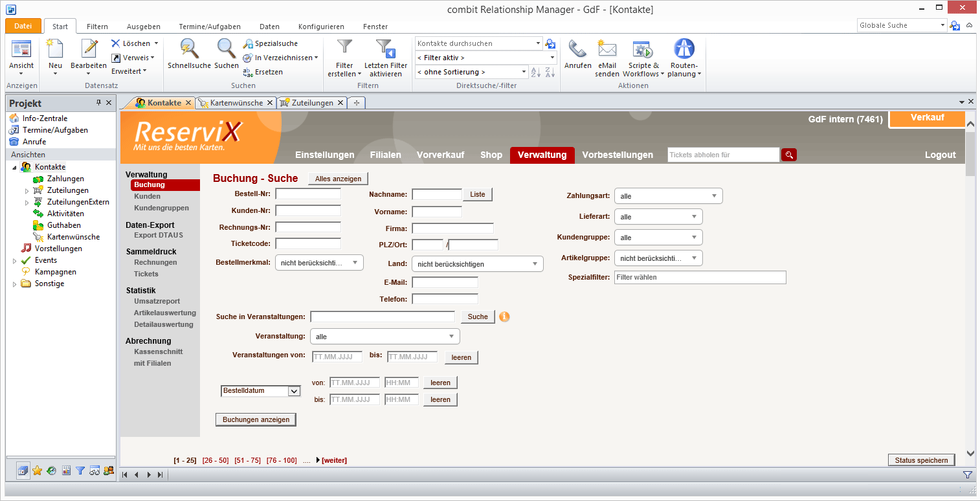This screenshot has height=501, width=980.
Task: Click the Tickets abholen für field
Action: point(724,155)
